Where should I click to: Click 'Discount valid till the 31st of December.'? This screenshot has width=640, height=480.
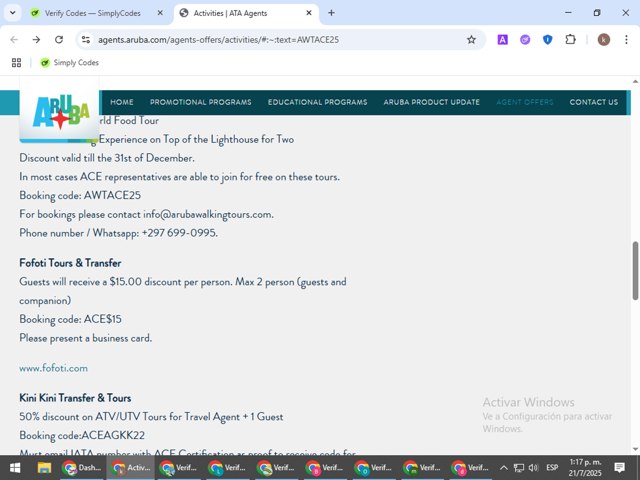point(107,158)
